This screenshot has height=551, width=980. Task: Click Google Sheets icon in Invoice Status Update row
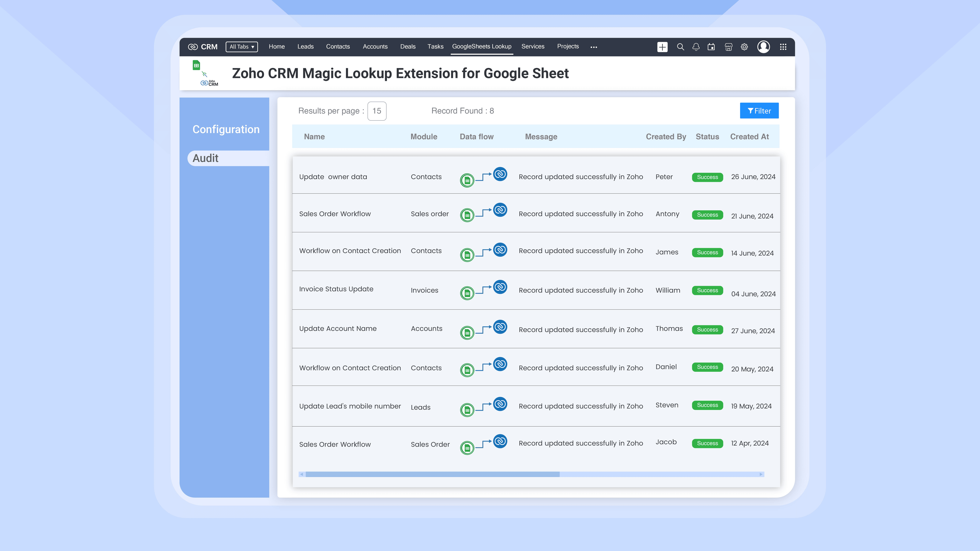click(x=467, y=293)
